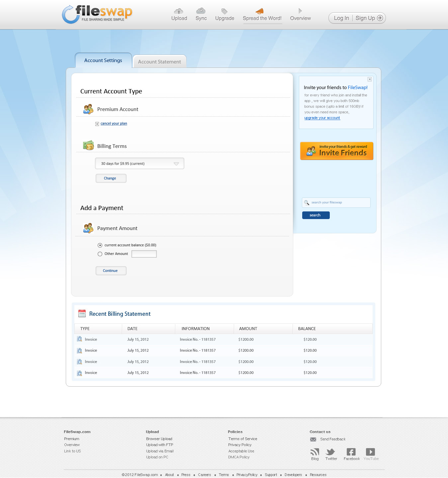
Task: Select the Other Amount radio button
Action: point(100,254)
